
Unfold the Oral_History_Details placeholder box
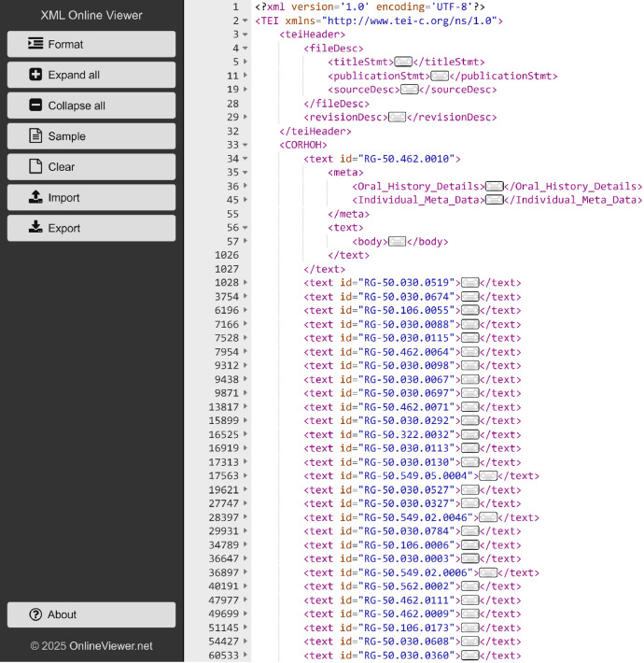point(494,187)
